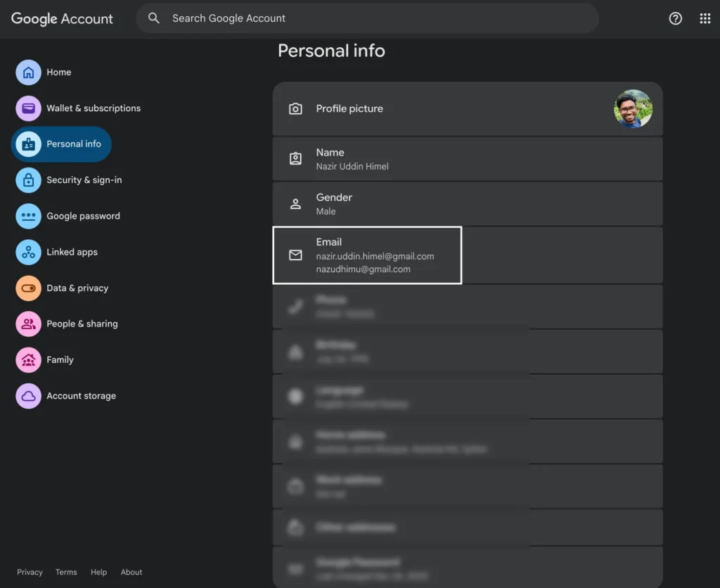Click the Google Account logo
Image resolution: width=720 pixels, height=588 pixels.
62,18
